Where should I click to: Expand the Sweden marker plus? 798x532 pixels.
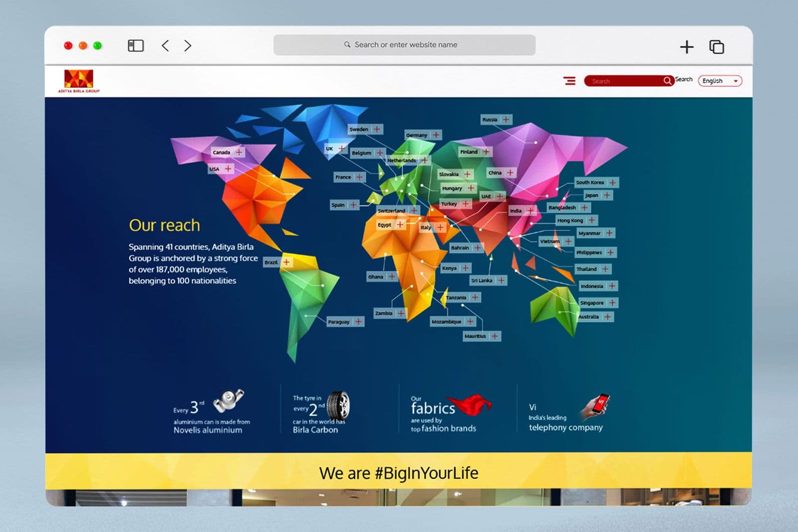[377, 129]
